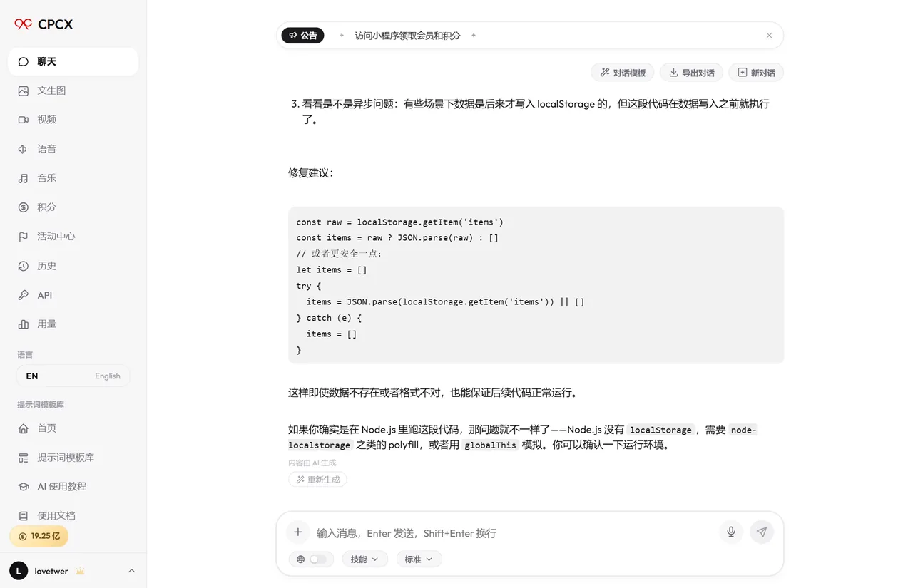The height and width of the screenshot is (588, 913).
Task: Click the megaphone icon in 公告 badge
Action: [293, 36]
